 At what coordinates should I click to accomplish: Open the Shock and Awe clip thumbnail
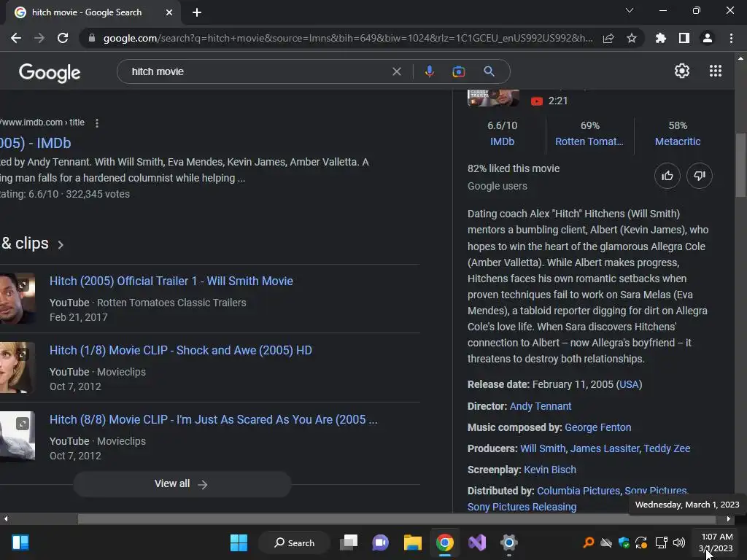tap(18, 367)
